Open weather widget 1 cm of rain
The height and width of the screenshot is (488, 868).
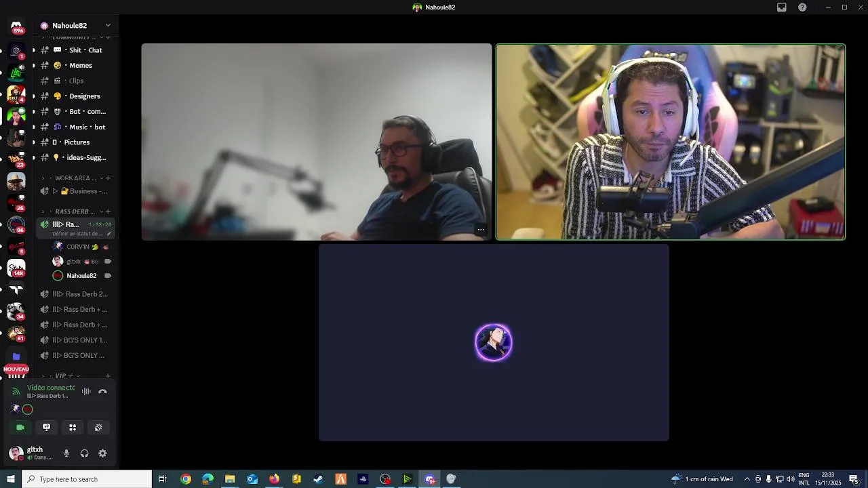[x=702, y=479]
